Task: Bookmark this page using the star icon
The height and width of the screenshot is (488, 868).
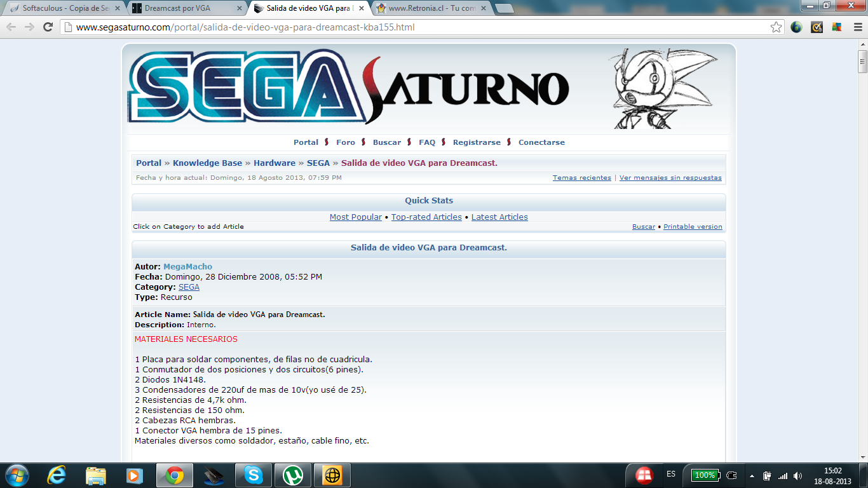Action: (x=776, y=27)
